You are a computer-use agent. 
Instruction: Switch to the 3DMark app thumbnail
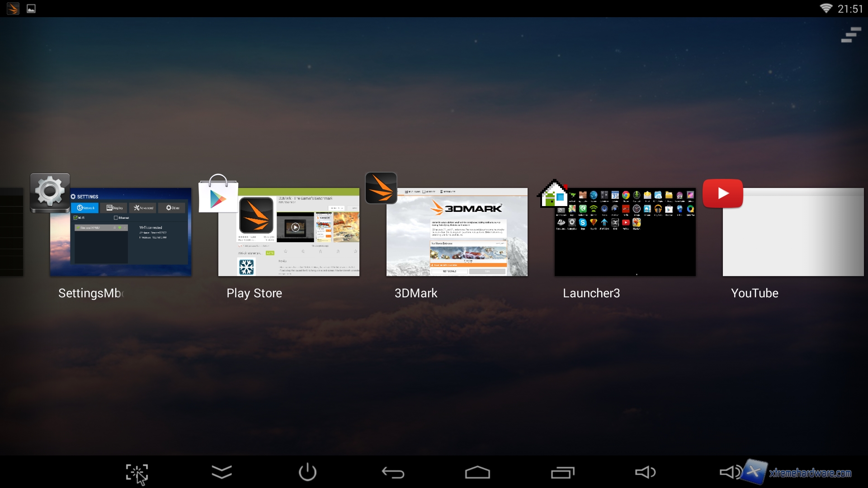pos(457,235)
